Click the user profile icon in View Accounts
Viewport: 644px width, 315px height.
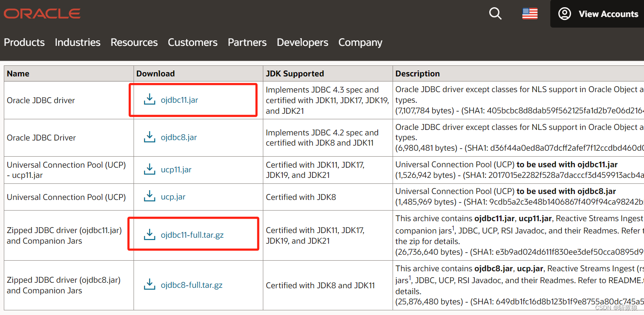point(564,14)
